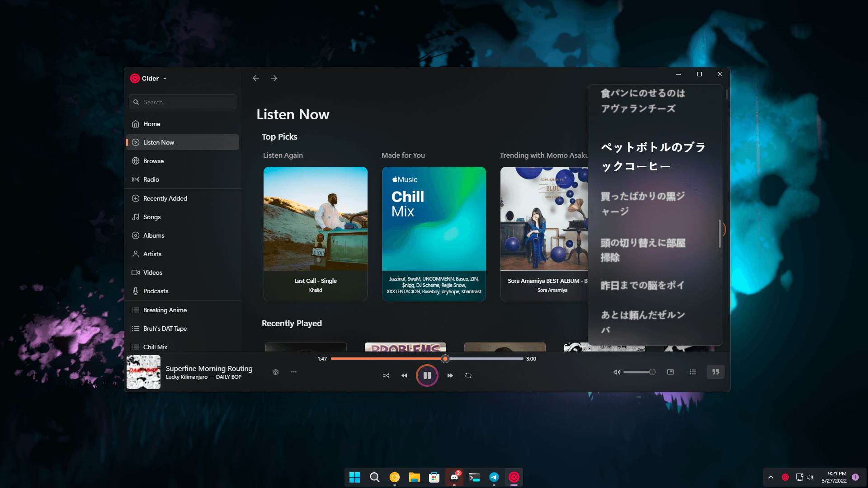Pause the current song playback
This screenshot has width=868, height=488.
coord(427,375)
